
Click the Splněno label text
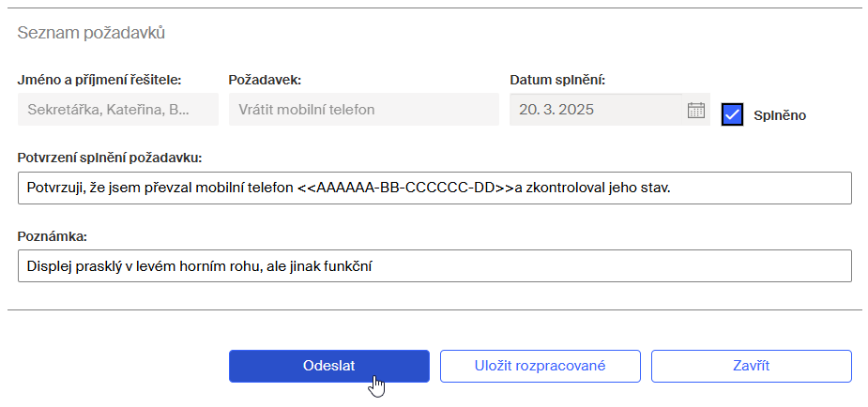[x=780, y=115]
